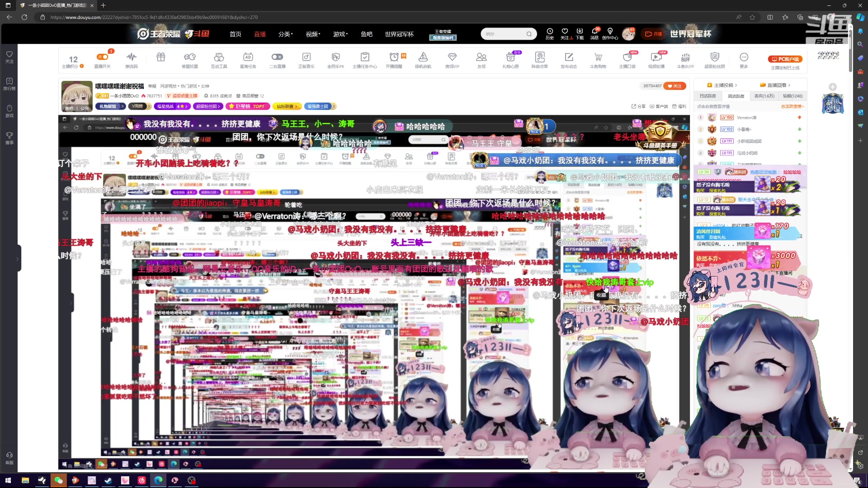868x488 pixels.
Task: Open 斗鱼购物 shopping cart feature
Action: [598, 59]
